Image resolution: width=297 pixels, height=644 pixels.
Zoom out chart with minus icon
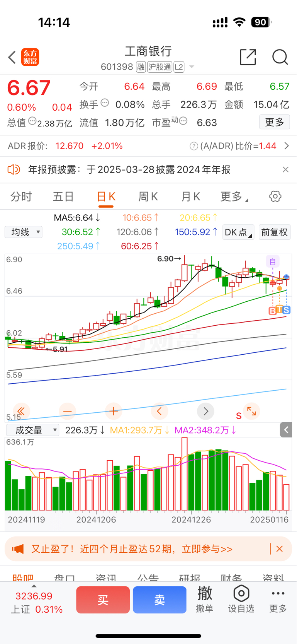point(68,411)
